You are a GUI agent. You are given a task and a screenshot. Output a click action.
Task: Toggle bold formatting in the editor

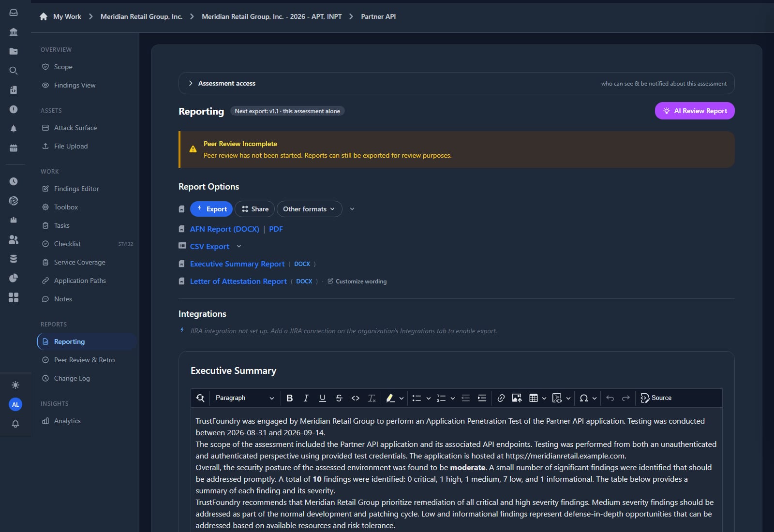pos(289,398)
